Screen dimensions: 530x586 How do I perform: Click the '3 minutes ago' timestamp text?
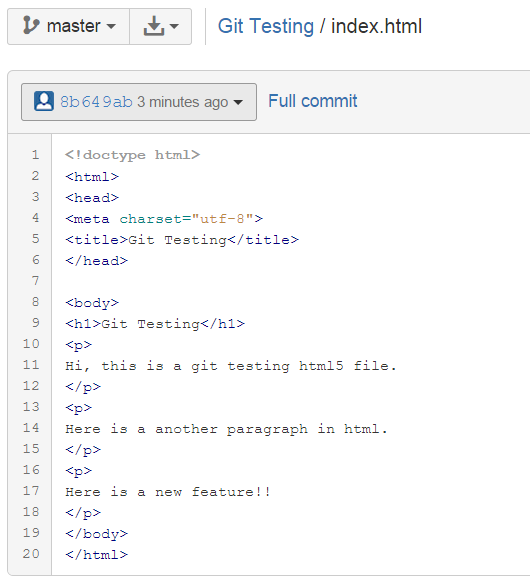click(182, 102)
